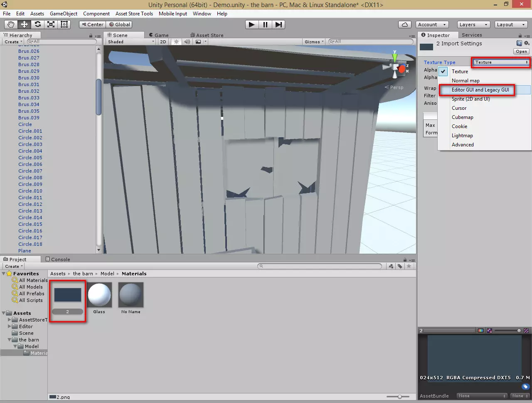This screenshot has height=403, width=532.
Task: Open the Layers dropdown
Action: pos(473,25)
